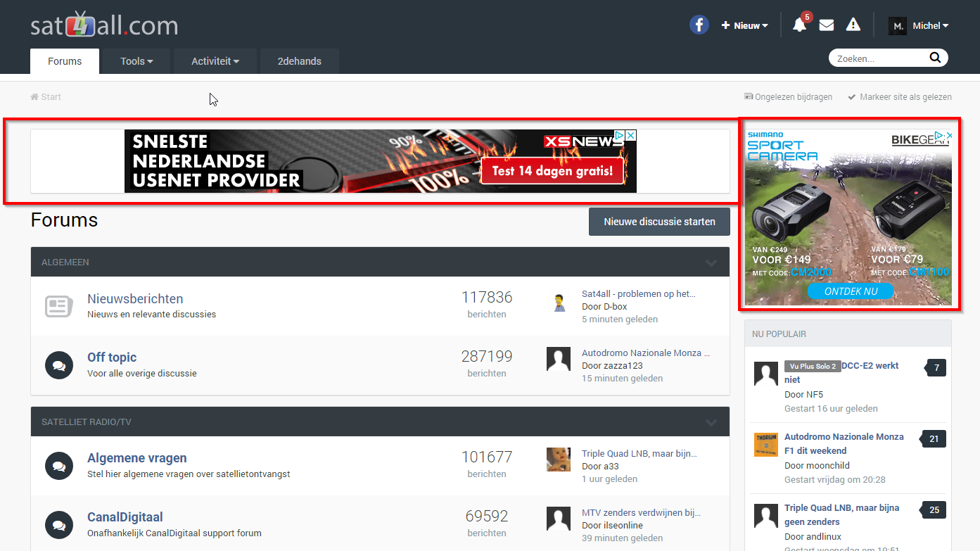Viewport: 980px width, 551px height.
Task: Open Ongelezen bijdragen
Action: [788, 97]
